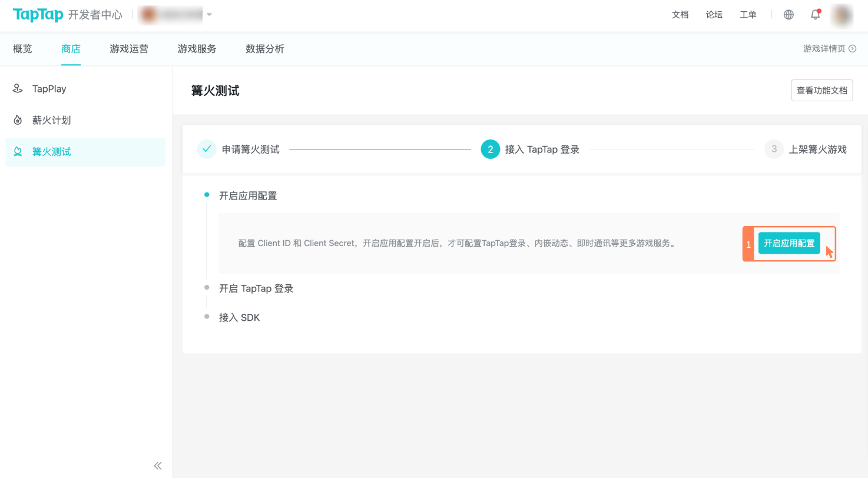
Task: Open the 游戏服务 tab
Action: pos(197,49)
